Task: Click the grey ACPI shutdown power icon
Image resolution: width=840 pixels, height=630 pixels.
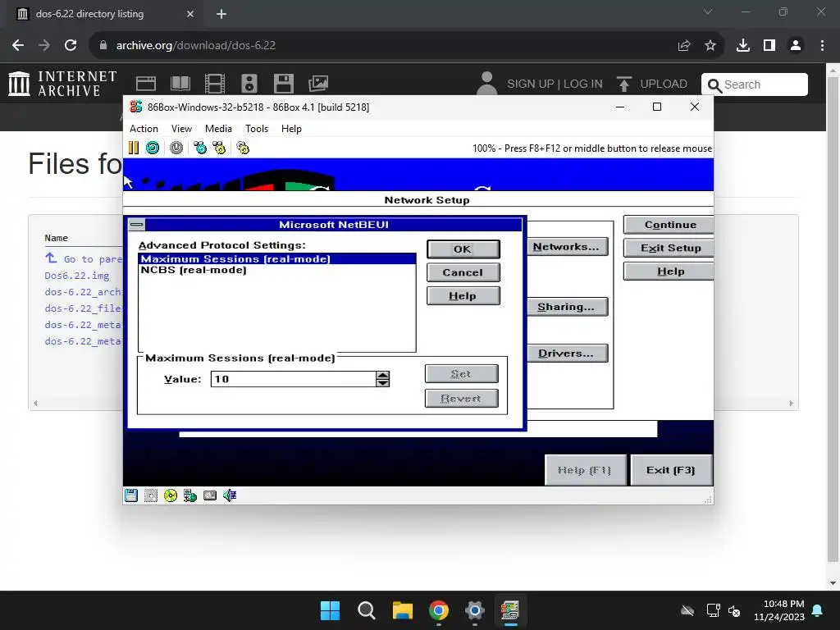Action: [176, 148]
